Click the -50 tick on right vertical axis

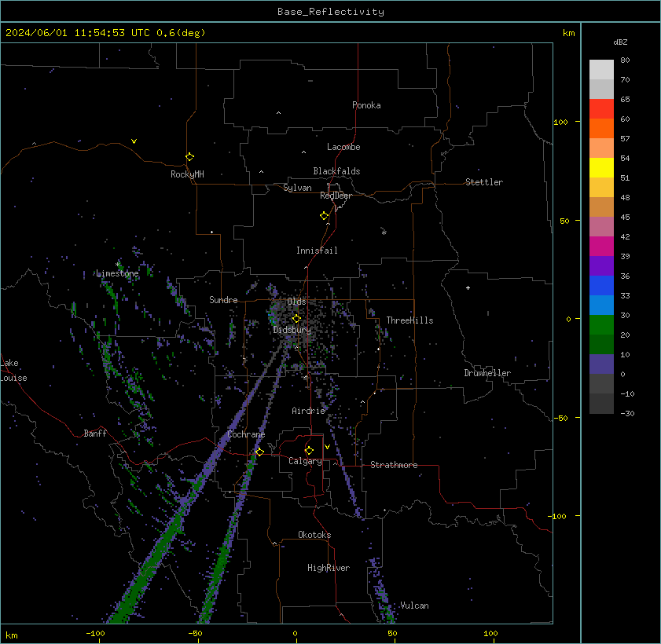(x=560, y=418)
